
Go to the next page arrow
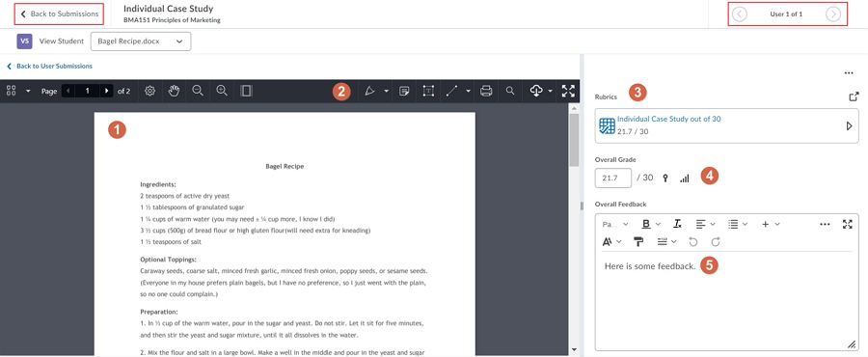pos(106,92)
